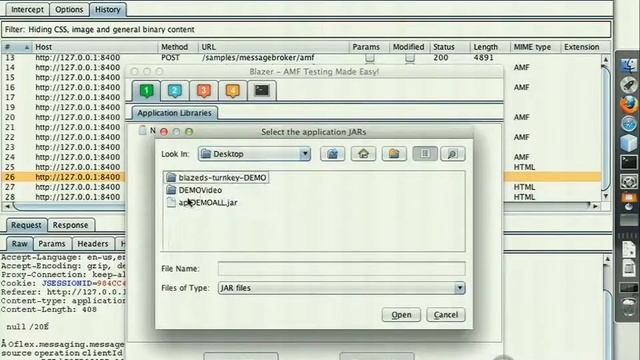This screenshot has height=360, width=640.
Task: Sort history by # column
Action: tap(16, 47)
